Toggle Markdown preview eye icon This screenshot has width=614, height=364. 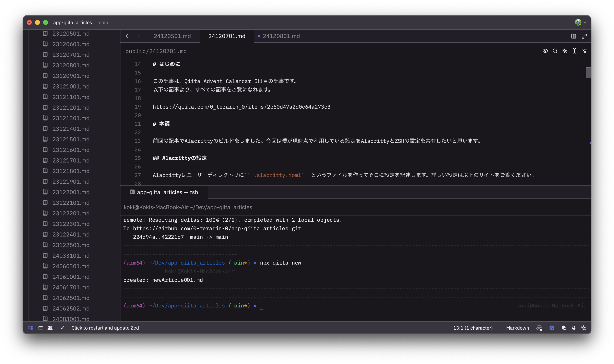tap(545, 51)
